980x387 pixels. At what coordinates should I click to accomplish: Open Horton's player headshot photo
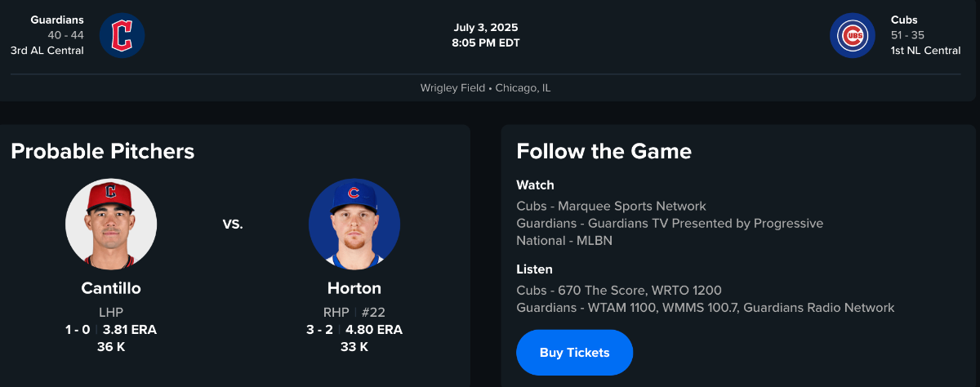tap(354, 225)
